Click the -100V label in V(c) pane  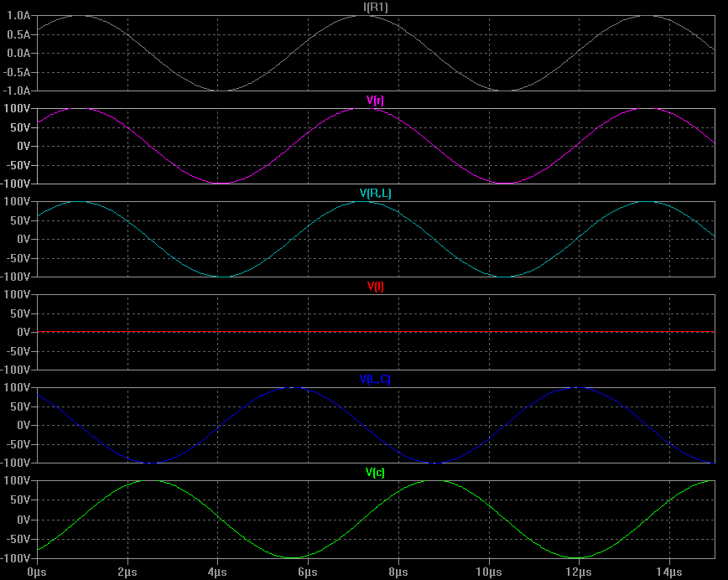(x=16, y=558)
